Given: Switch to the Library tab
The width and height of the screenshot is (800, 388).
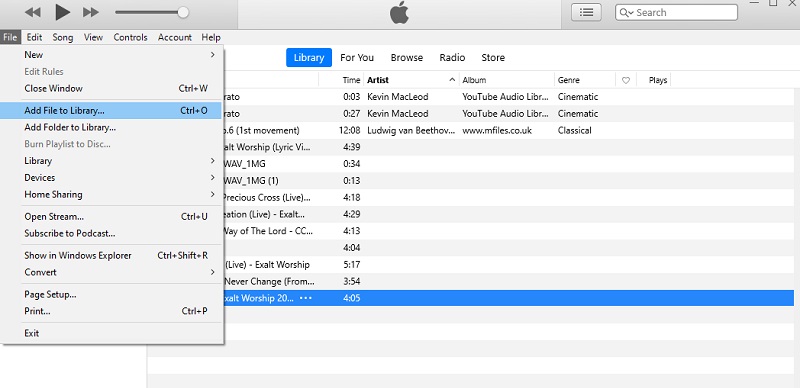Looking at the screenshot, I should [x=309, y=58].
